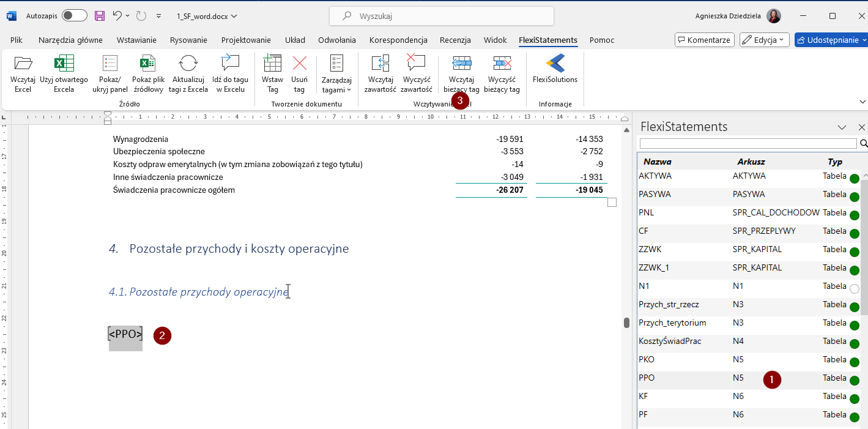Click the green status dot for AKTYWA
Image resolution: width=868 pixels, height=429 pixels.
(x=855, y=178)
